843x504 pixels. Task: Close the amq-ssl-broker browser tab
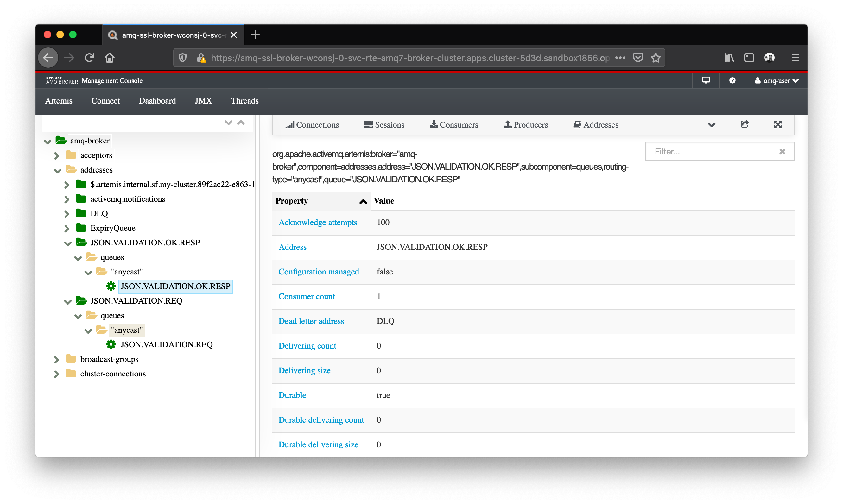click(x=234, y=35)
